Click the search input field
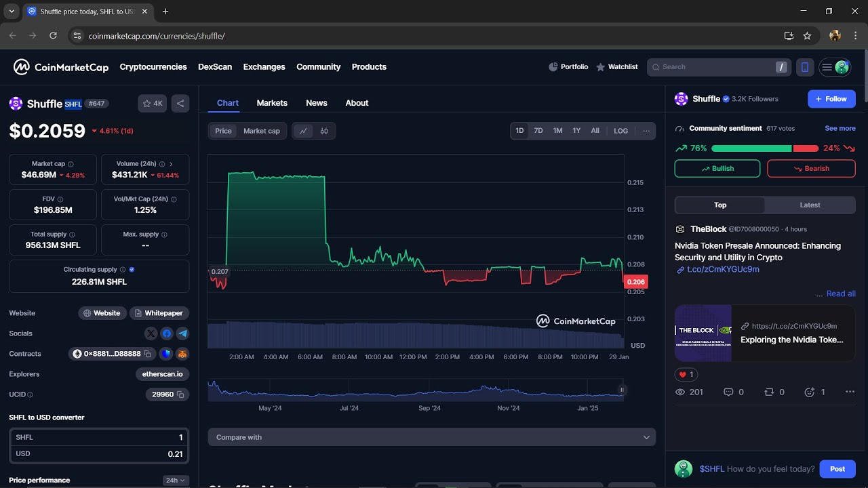 pyautogui.click(x=719, y=67)
